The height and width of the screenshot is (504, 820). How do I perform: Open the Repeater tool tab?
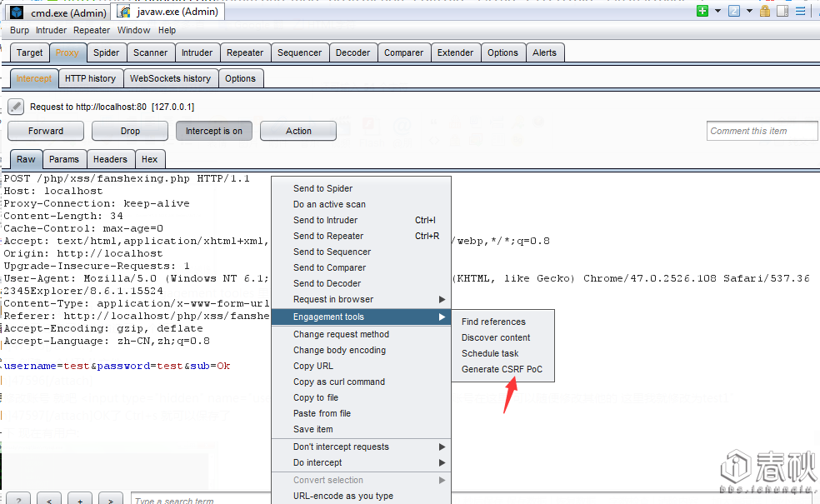click(x=245, y=52)
